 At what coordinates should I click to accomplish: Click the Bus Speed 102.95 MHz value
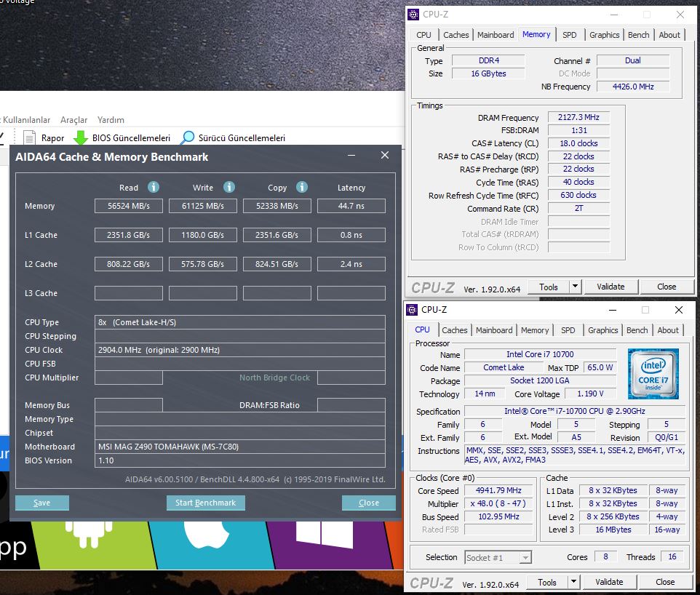point(498,517)
